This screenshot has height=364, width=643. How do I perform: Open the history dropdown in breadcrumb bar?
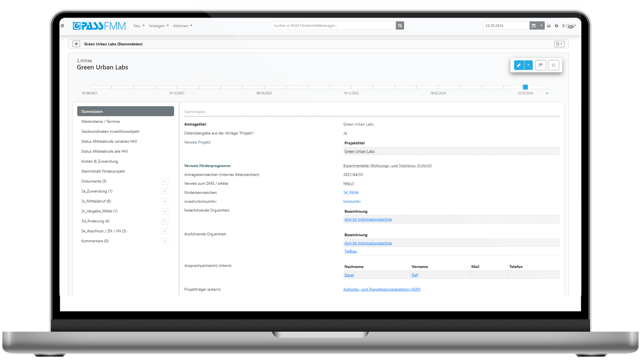pyautogui.click(x=559, y=44)
